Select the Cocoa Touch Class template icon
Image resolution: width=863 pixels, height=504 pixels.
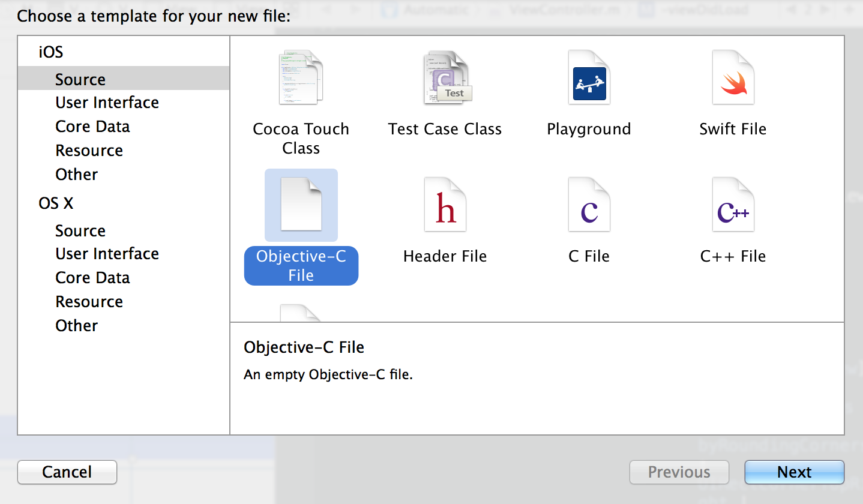click(301, 77)
